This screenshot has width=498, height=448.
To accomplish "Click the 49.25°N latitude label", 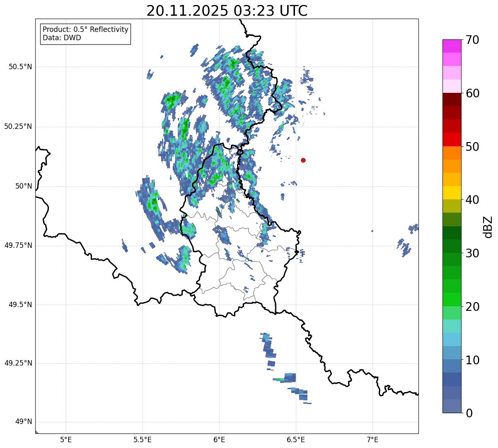I will 18,363.
